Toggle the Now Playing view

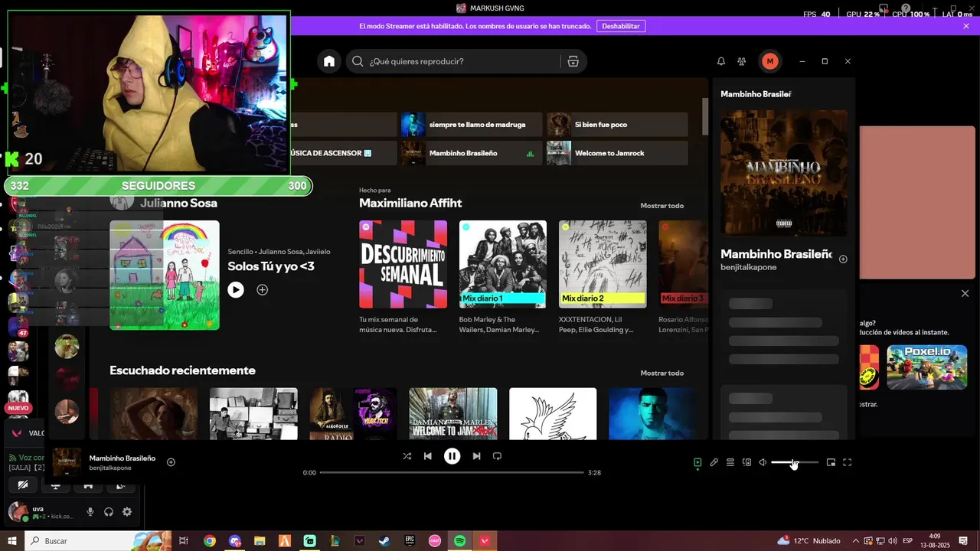pos(697,462)
